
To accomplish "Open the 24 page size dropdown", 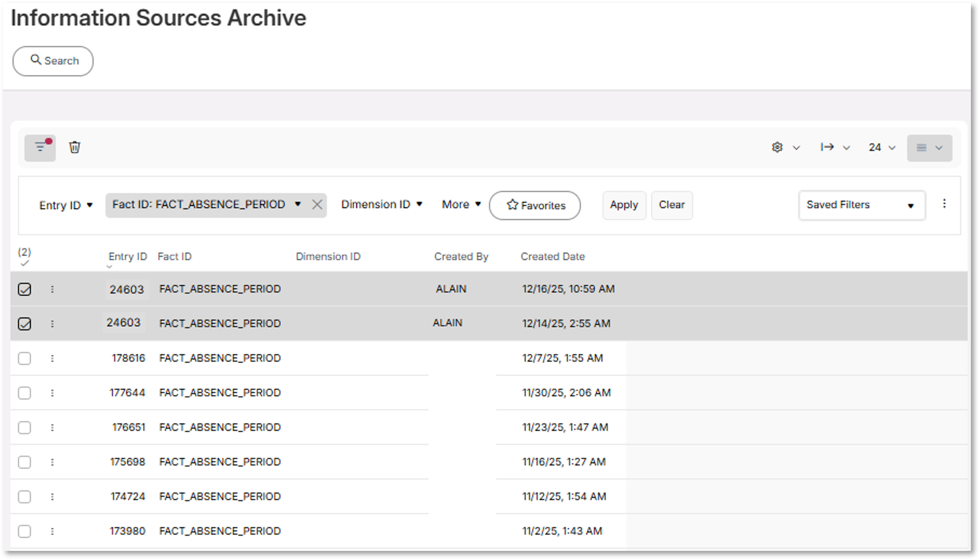I will [x=882, y=147].
